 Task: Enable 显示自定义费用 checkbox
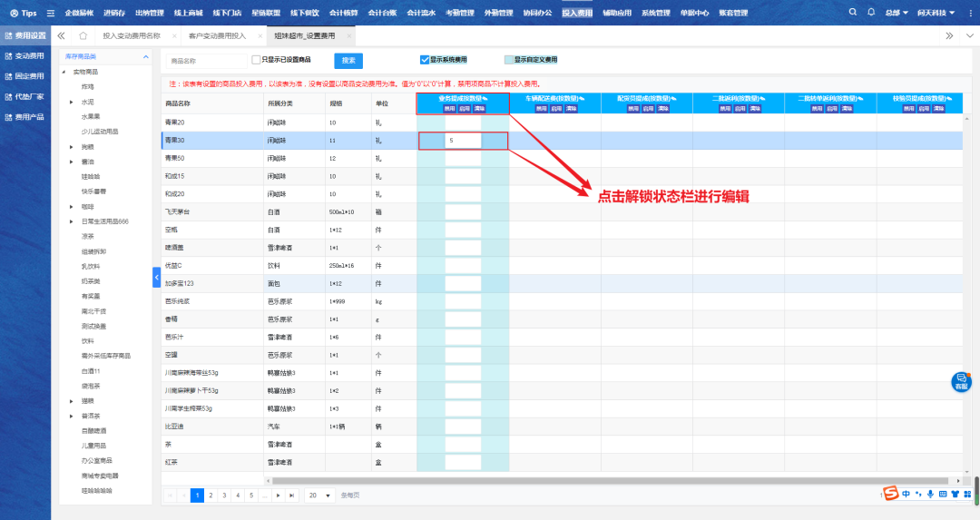(x=508, y=60)
